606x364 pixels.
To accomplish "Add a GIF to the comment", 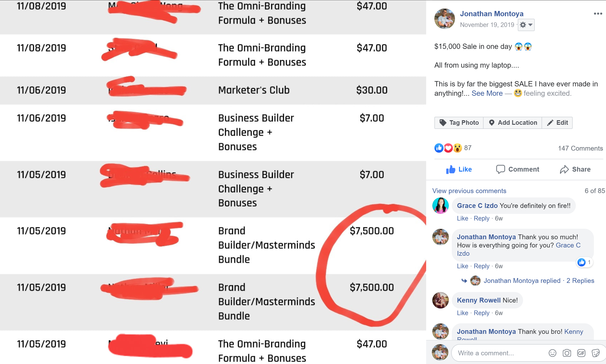I will (581, 353).
